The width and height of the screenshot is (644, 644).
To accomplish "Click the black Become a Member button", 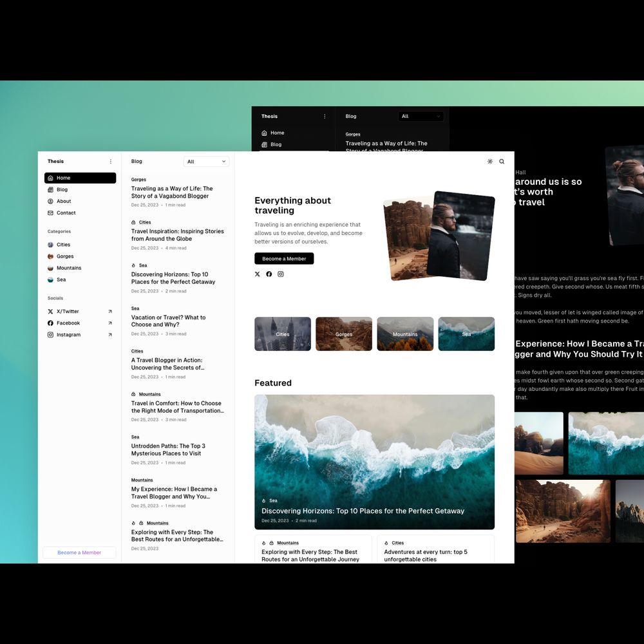I will [x=284, y=259].
